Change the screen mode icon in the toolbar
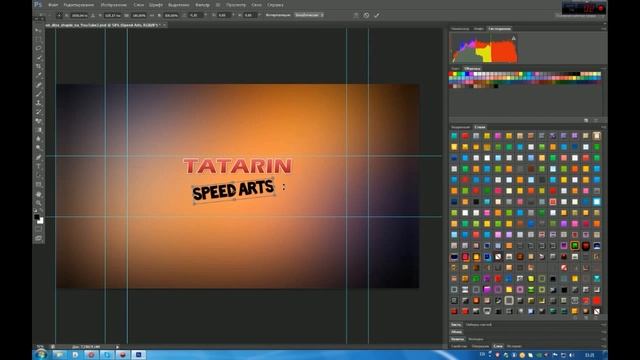 38,238
